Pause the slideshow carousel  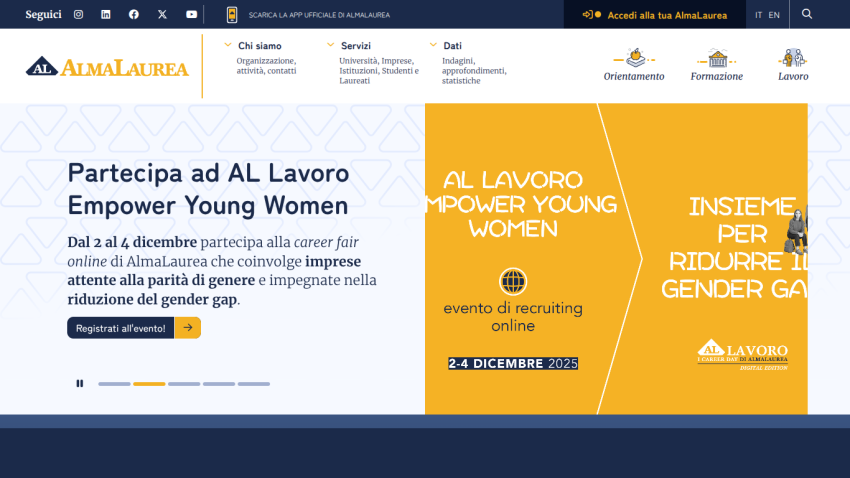(80, 384)
